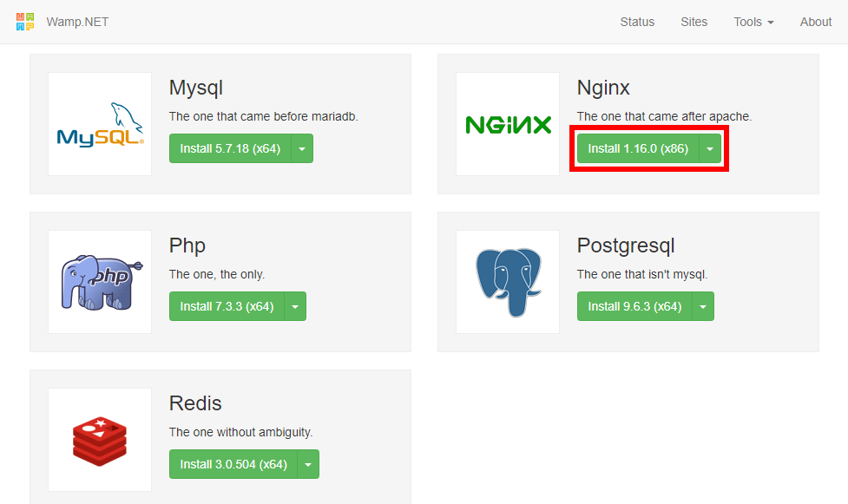The width and height of the screenshot is (848, 504).
Task: Open the Sites page
Action: coord(694,23)
